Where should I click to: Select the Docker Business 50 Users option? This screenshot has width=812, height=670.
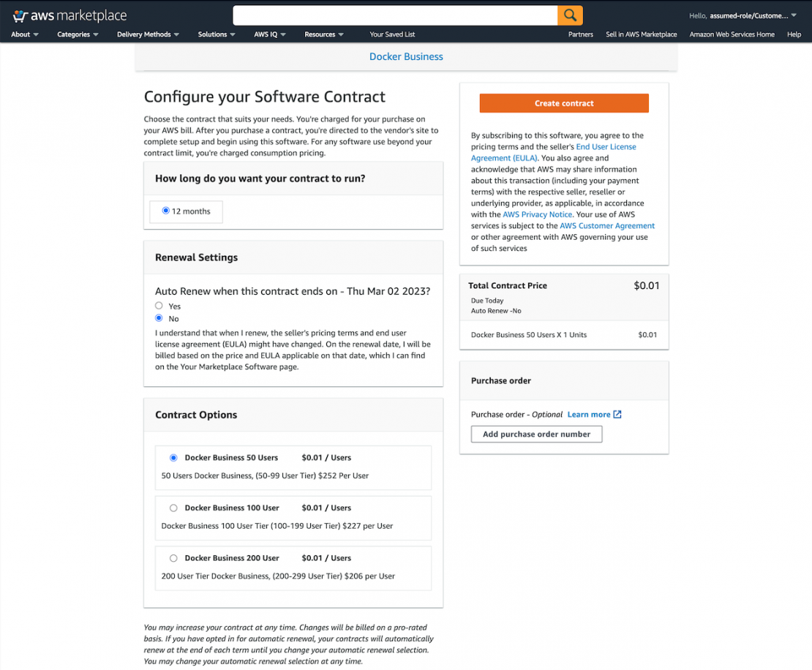[173, 458]
